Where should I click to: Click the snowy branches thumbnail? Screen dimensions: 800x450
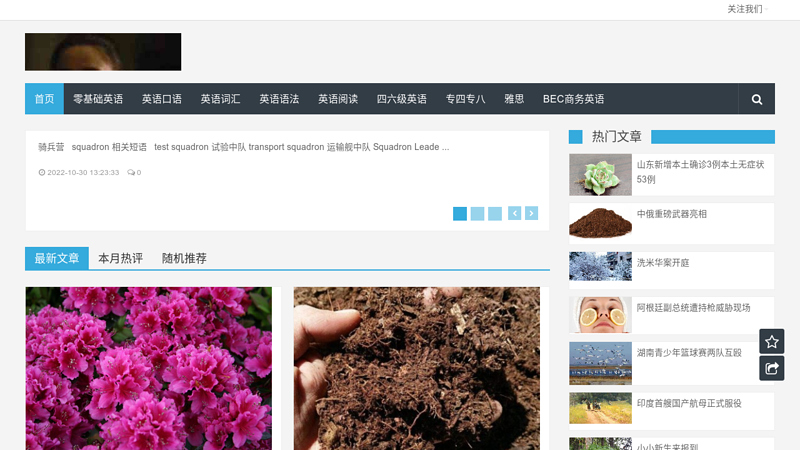pos(601,266)
